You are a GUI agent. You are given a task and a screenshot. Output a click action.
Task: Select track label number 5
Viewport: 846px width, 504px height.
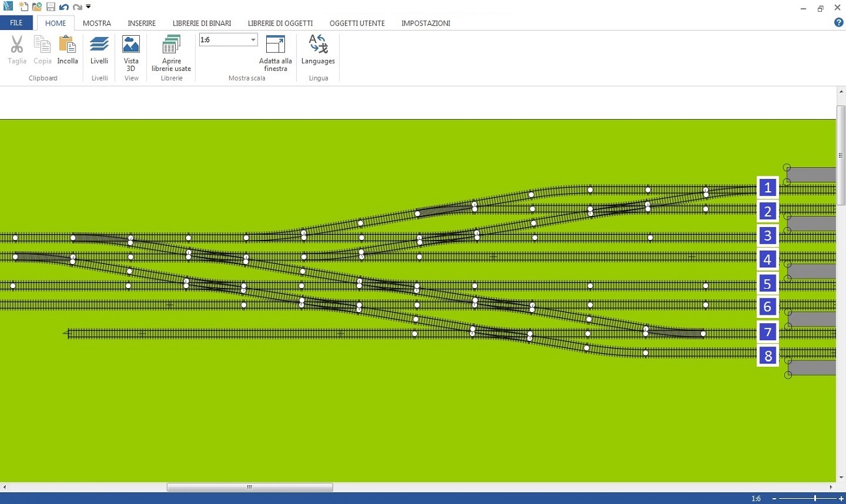click(x=767, y=284)
